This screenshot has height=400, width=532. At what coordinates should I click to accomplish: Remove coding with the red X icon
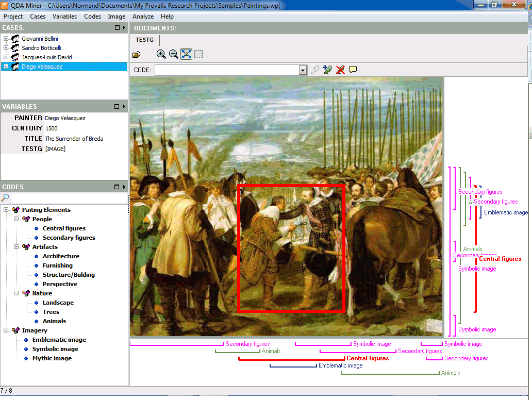[x=340, y=70]
